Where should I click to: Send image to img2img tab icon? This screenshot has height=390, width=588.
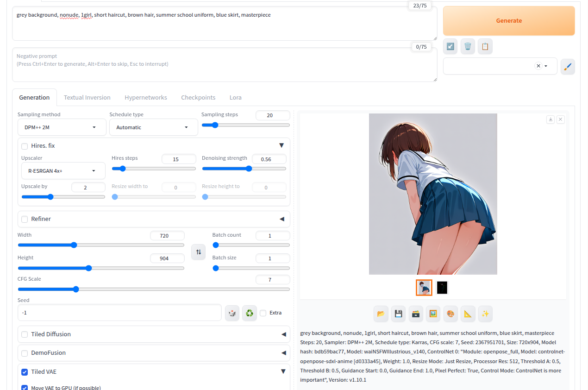pyautogui.click(x=433, y=314)
